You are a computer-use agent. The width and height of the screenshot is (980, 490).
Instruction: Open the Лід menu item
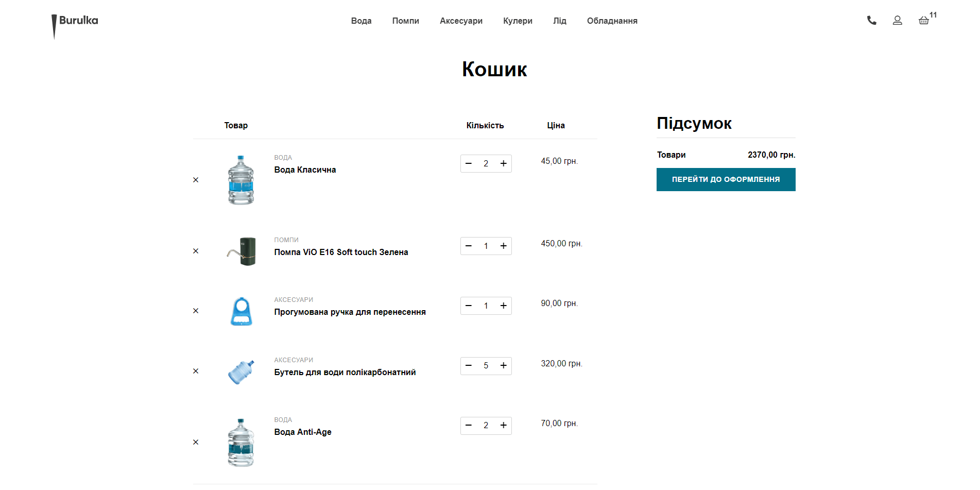[x=560, y=21]
